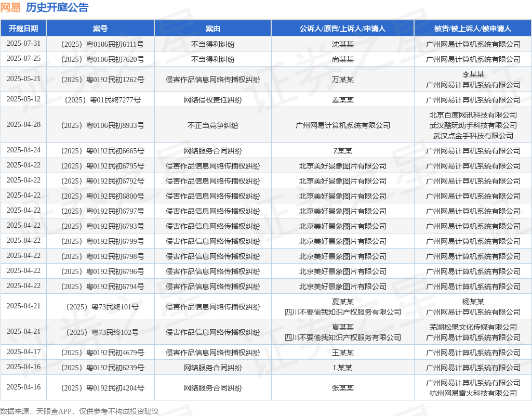Select plaintiff 张某某
The width and height of the screenshot is (532, 416).
(x=343, y=388)
